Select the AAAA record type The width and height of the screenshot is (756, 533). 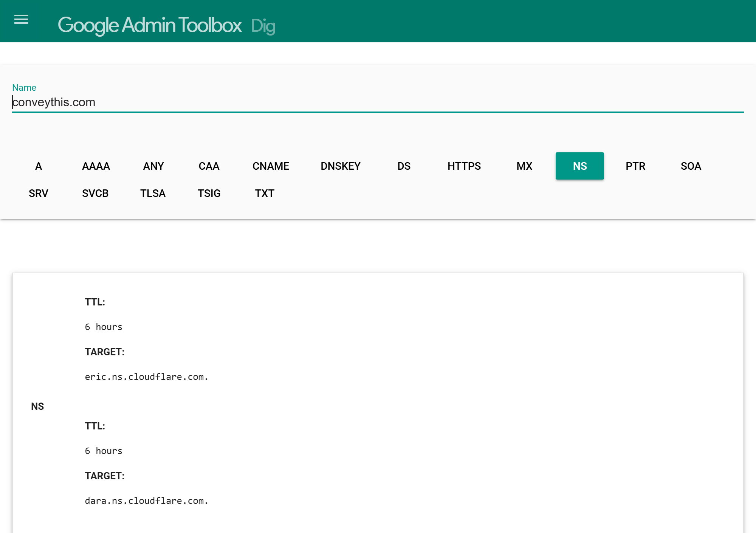pos(96,166)
